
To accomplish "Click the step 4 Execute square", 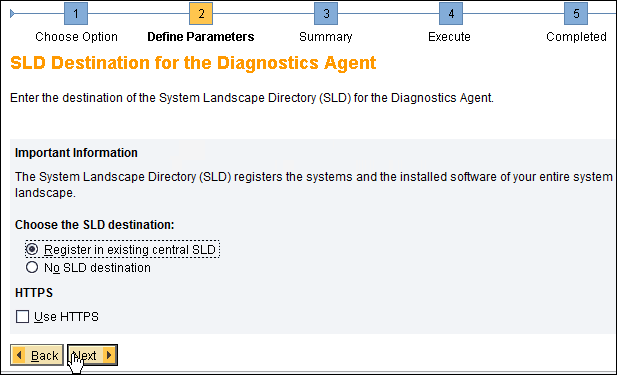I will [451, 14].
